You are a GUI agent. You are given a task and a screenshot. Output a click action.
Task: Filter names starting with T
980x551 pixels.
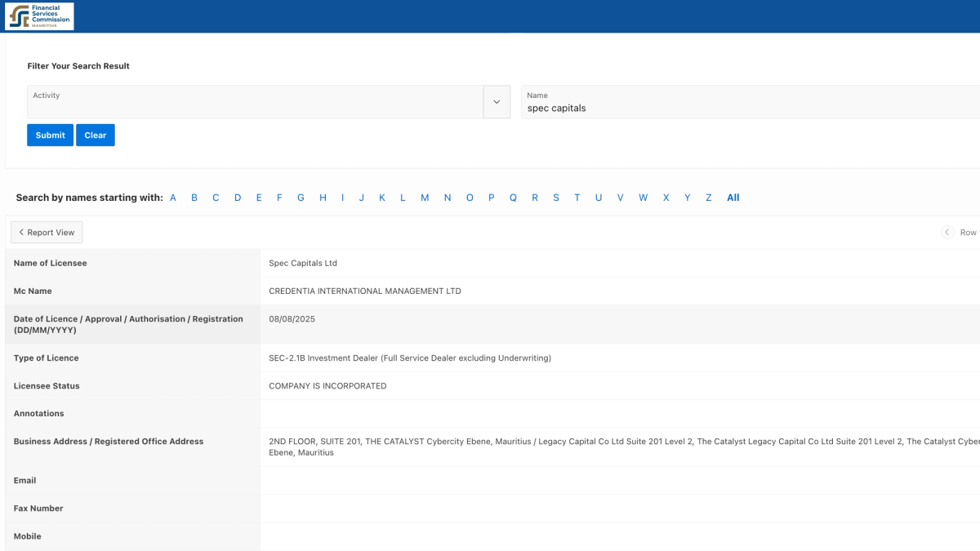[577, 198]
